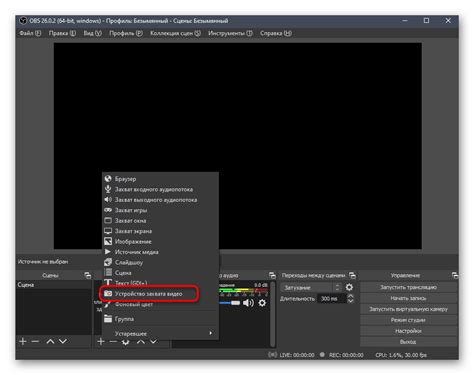Viewport: 474px width, 375px height.
Task: Open transition properties gear icon
Action: click(349, 287)
